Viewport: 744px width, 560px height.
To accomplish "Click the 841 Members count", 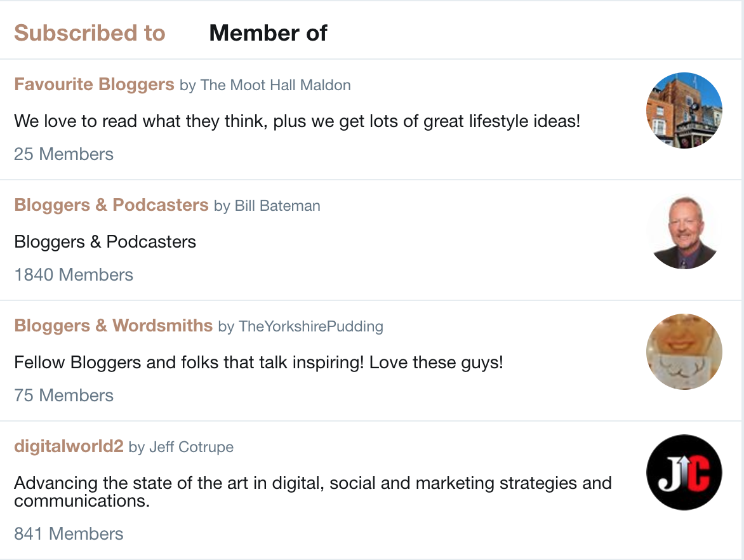I will coord(69,534).
